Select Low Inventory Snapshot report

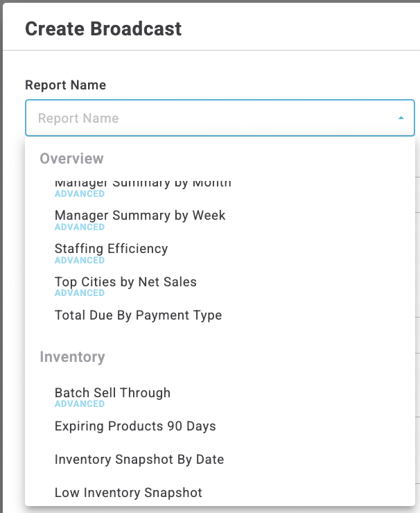click(x=128, y=493)
